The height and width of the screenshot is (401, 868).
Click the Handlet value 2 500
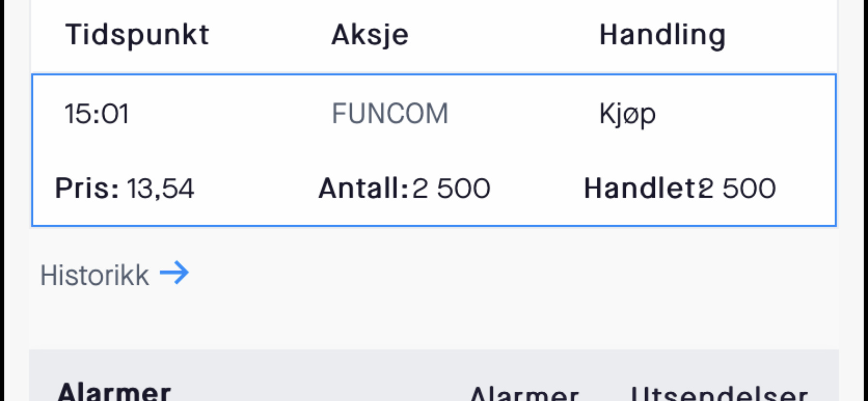pos(737,188)
